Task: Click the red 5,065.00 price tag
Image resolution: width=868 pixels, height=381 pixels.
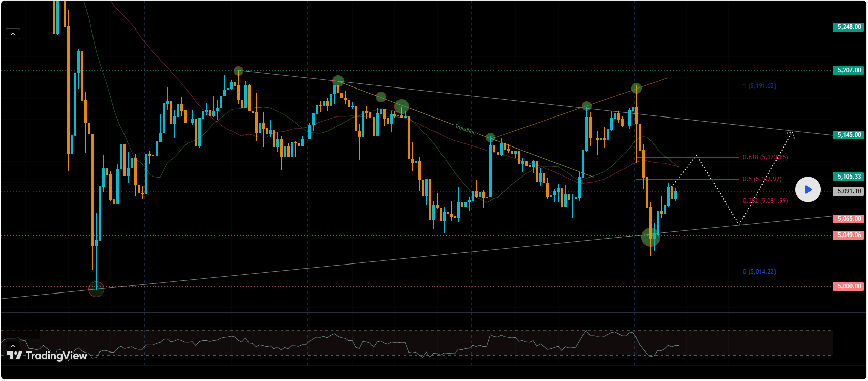Action: tap(849, 219)
